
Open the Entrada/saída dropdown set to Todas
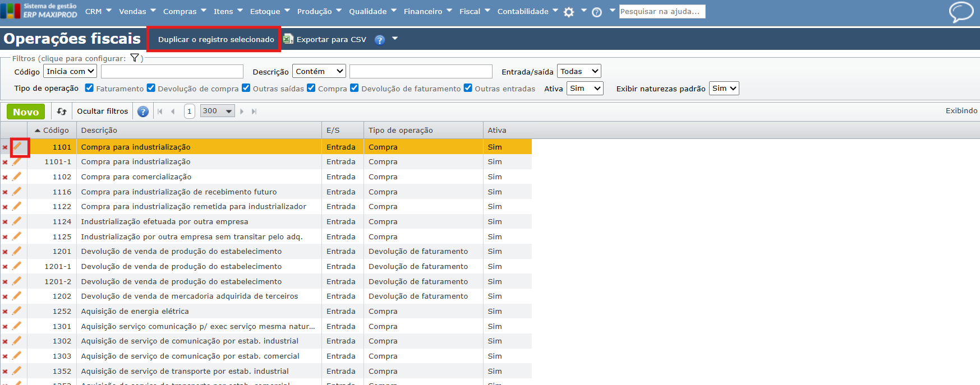click(x=578, y=71)
